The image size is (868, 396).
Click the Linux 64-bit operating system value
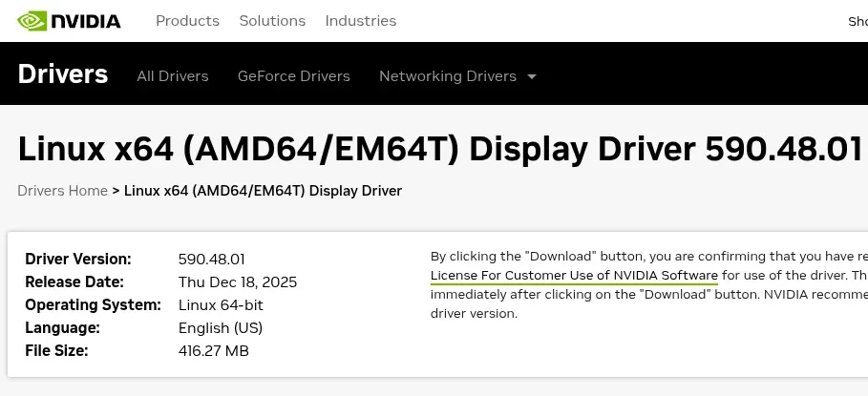[x=221, y=305]
